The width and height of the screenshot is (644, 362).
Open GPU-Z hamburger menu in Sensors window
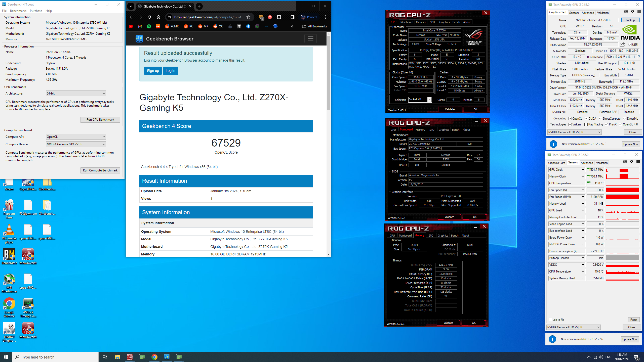click(x=638, y=162)
